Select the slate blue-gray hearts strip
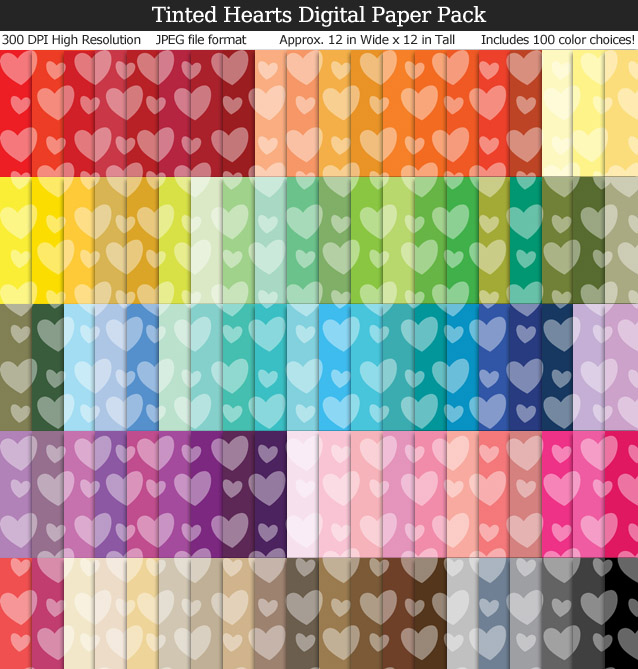The height and width of the screenshot is (669, 638). tap(494, 614)
